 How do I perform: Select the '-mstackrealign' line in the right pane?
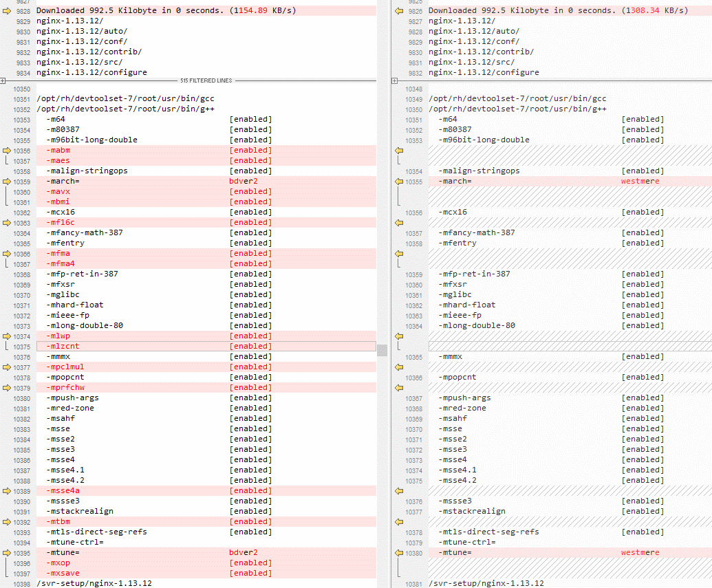click(x=570, y=511)
